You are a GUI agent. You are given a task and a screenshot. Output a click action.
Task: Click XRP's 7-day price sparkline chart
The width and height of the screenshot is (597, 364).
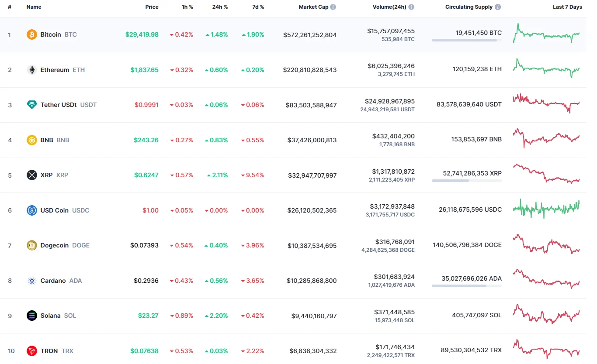tap(546, 175)
